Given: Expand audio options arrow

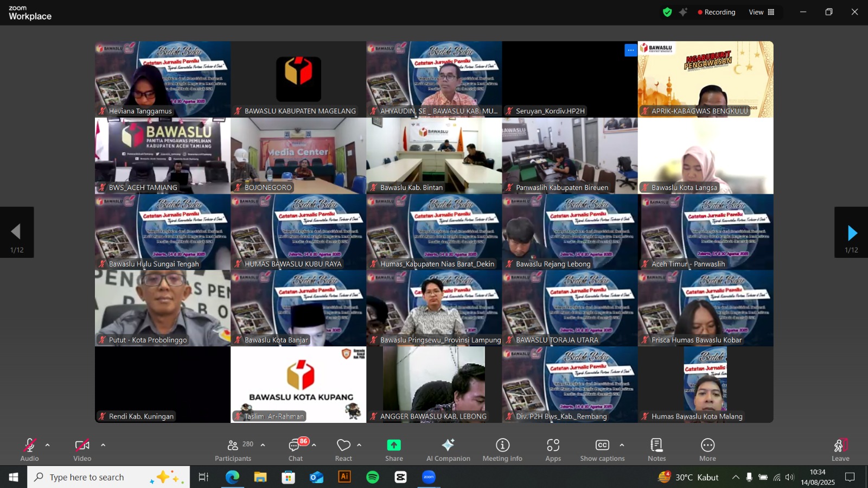Looking at the screenshot, I should pos(48,445).
